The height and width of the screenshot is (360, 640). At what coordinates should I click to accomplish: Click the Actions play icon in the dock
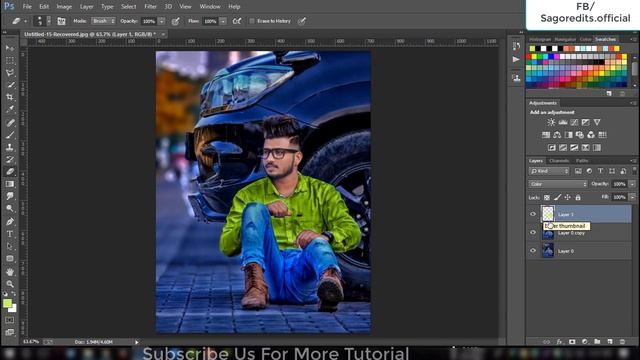tap(516, 60)
